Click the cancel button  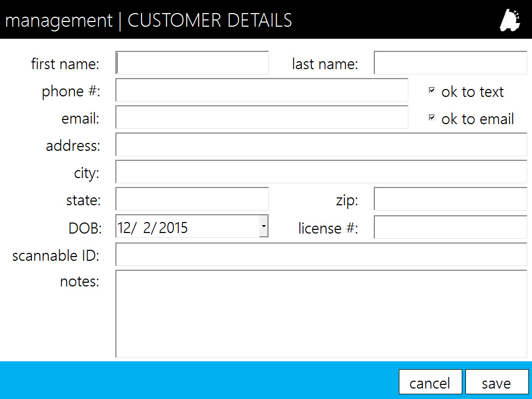pyautogui.click(x=430, y=382)
